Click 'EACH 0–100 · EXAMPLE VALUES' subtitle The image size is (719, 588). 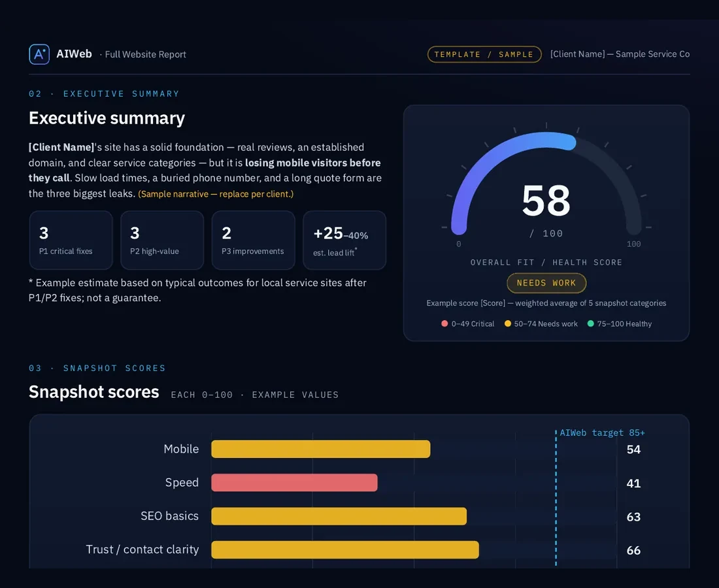coord(255,395)
